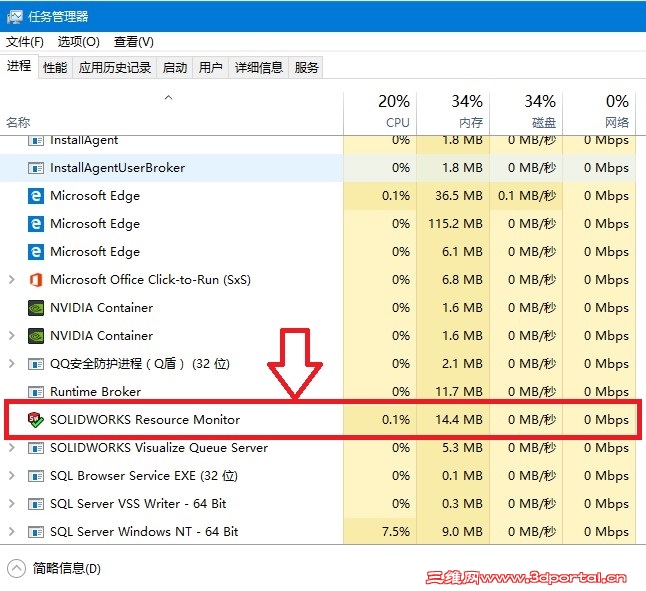The image size is (646, 591).
Task: Click the SOLIDWORKS Visualize Queue Server icon
Action: pyautogui.click(x=36, y=448)
